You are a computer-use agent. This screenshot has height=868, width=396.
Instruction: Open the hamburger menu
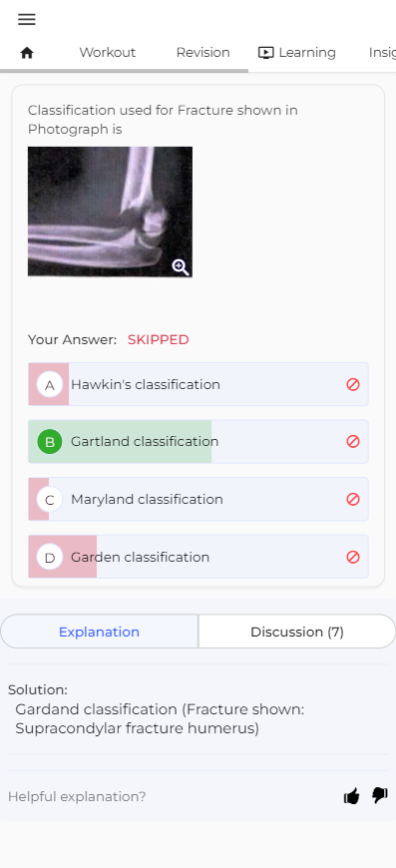click(x=27, y=19)
